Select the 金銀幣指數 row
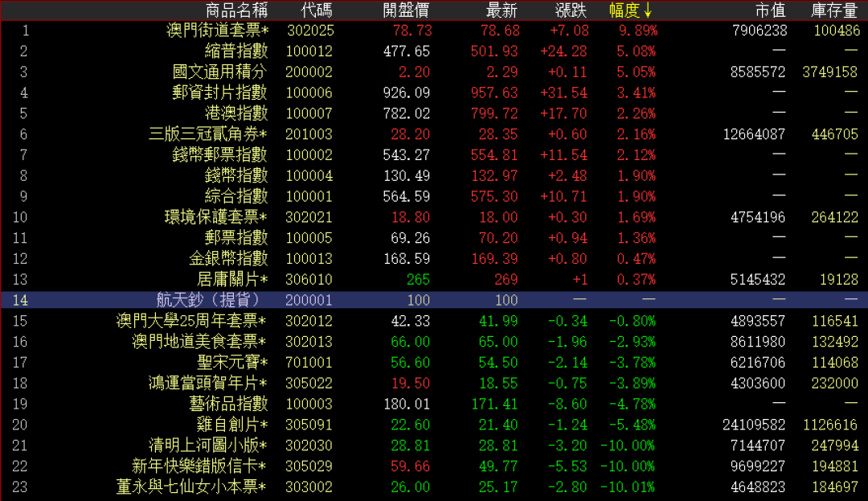The width and height of the screenshot is (868, 501). tap(434, 258)
